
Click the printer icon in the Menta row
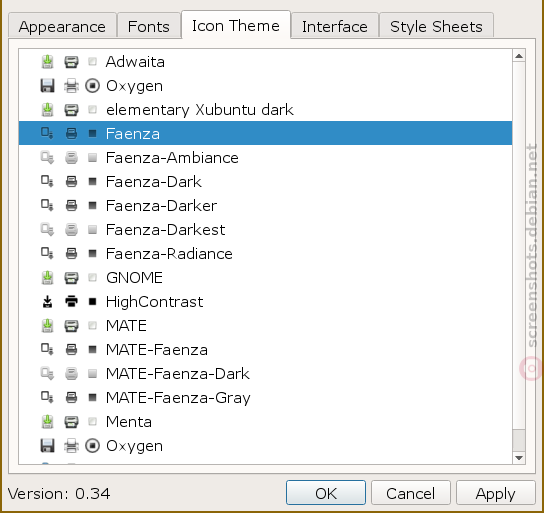71,422
